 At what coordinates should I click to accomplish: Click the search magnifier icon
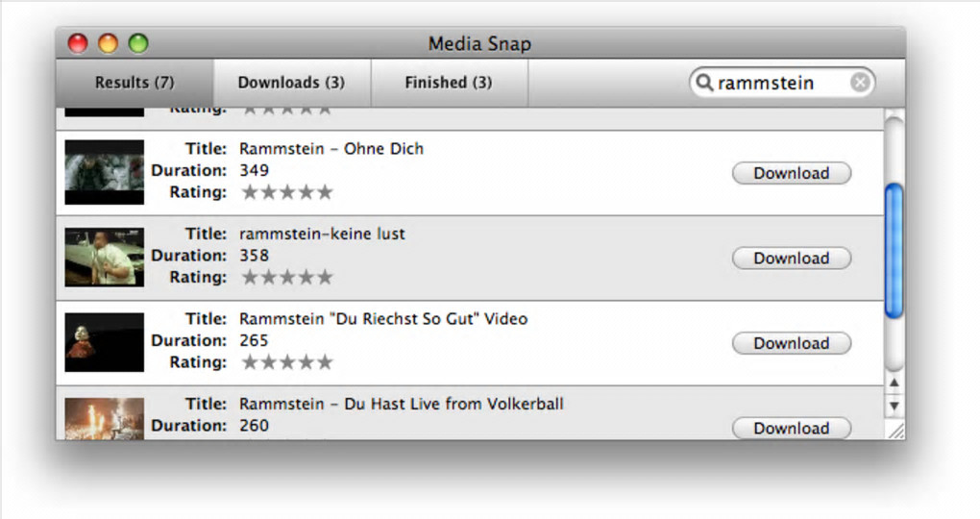tap(704, 83)
